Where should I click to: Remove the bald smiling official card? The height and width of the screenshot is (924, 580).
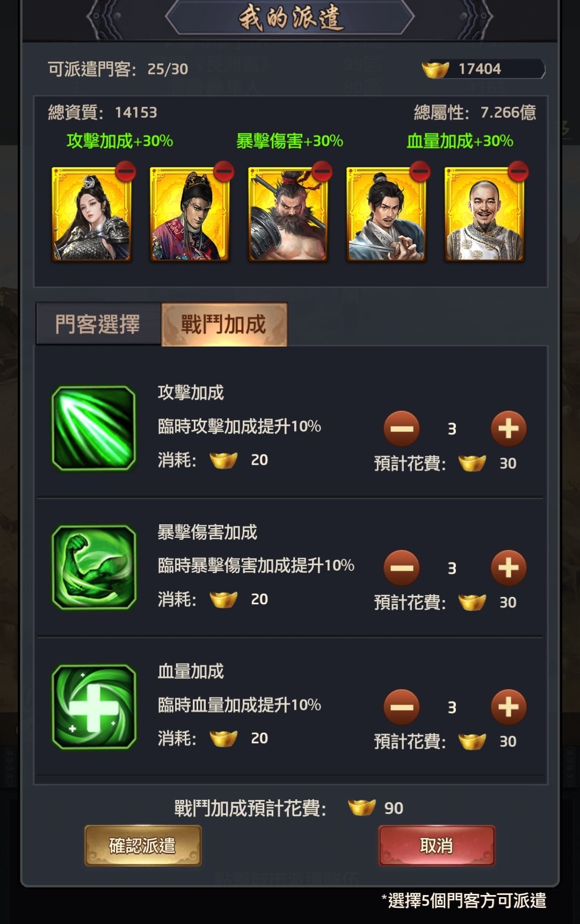518,171
